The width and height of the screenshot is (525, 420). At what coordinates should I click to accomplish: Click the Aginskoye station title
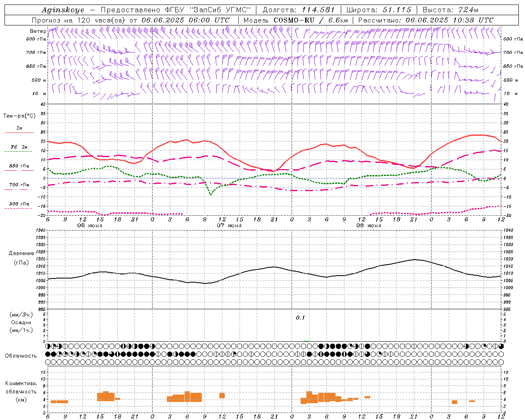(62, 10)
